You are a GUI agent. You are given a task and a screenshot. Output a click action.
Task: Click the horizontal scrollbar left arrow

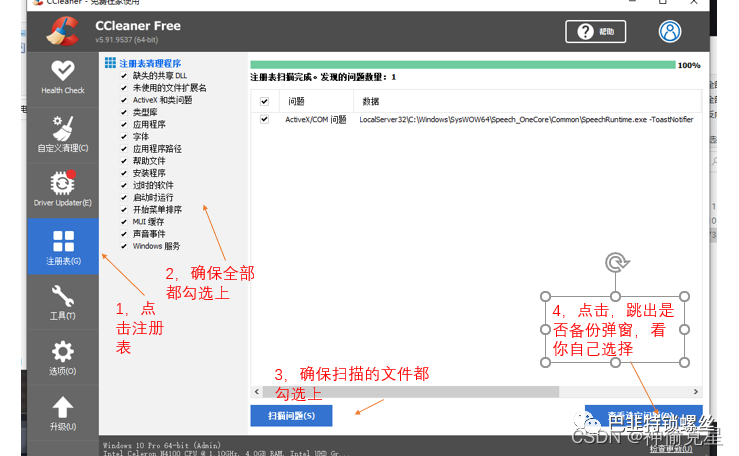pyautogui.click(x=256, y=391)
